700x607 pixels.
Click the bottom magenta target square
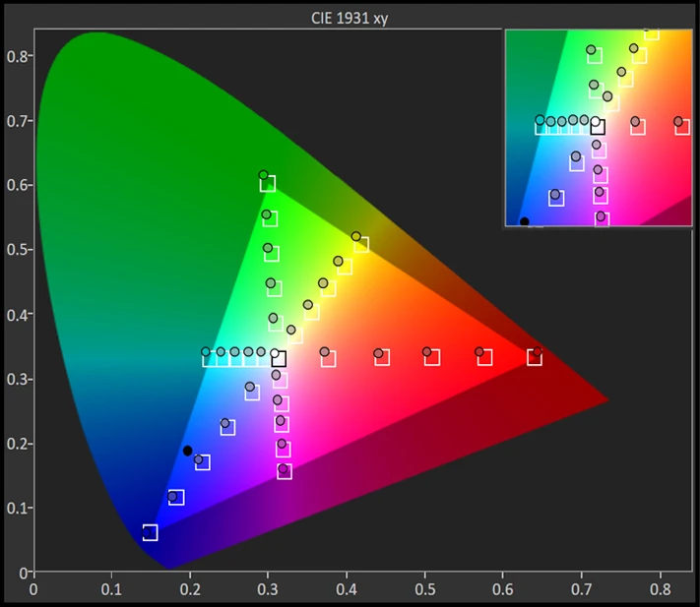285,471
